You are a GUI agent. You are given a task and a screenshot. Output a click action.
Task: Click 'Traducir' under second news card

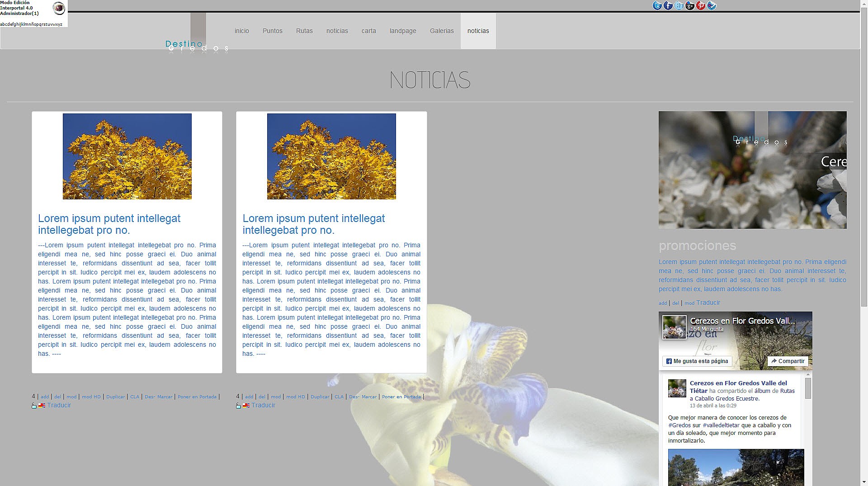[x=264, y=405]
